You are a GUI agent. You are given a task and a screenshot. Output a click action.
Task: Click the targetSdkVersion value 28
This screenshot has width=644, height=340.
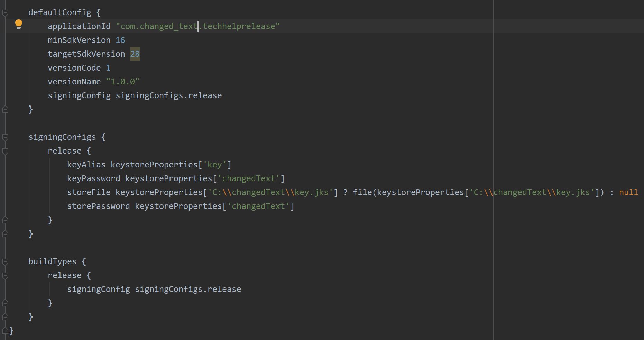pyautogui.click(x=135, y=54)
